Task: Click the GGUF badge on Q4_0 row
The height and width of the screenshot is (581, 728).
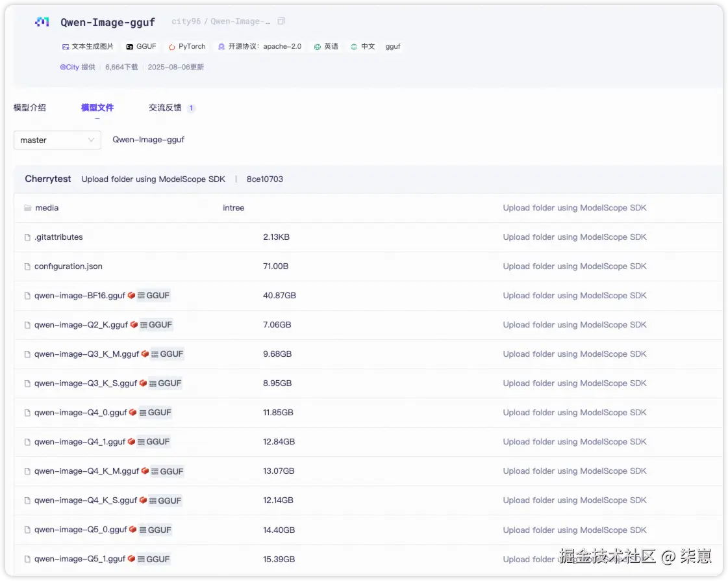Action: 155,413
